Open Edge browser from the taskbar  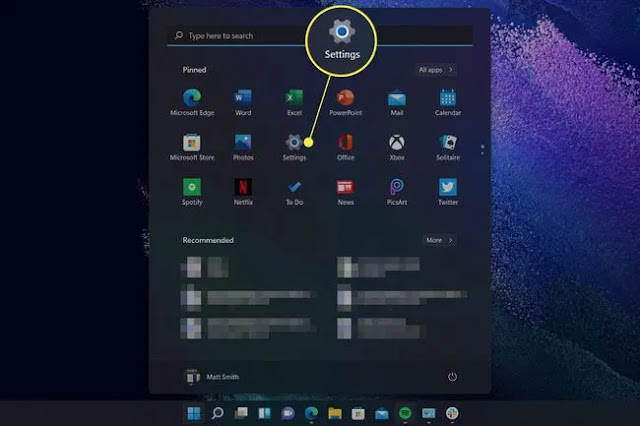coord(311,413)
